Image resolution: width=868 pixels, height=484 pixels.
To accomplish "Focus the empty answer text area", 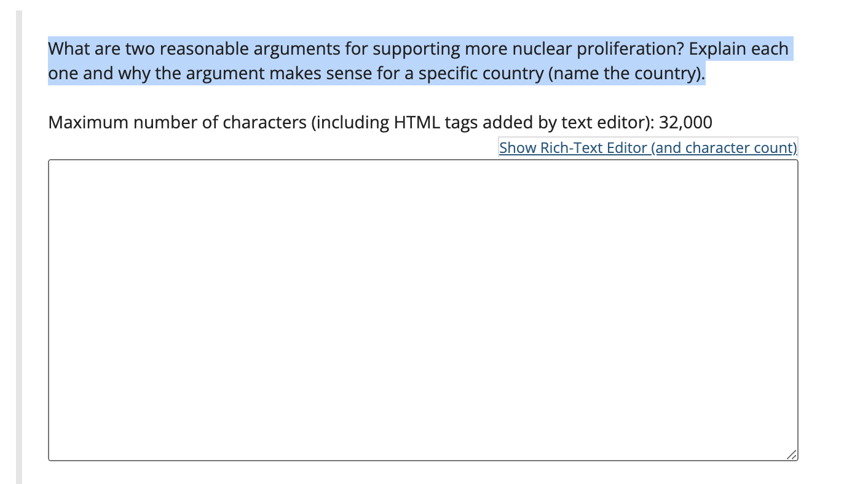I will [x=423, y=310].
